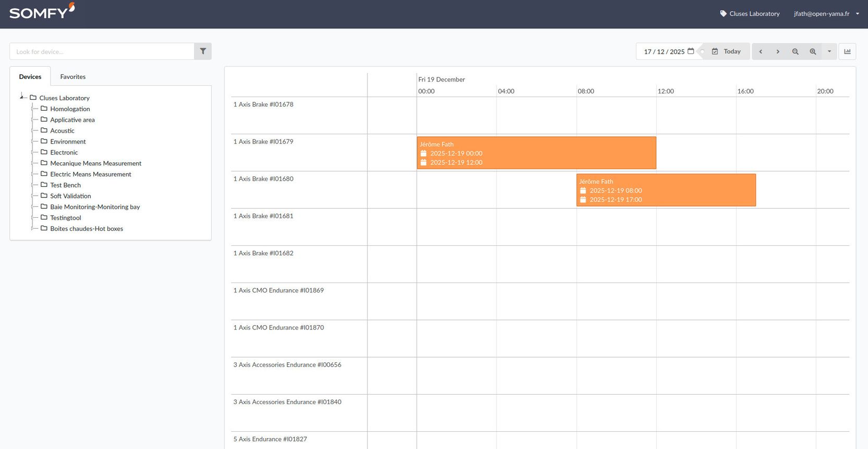Jump to Today in the planner
Image resolution: width=868 pixels, height=449 pixels.
tap(726, 51)
